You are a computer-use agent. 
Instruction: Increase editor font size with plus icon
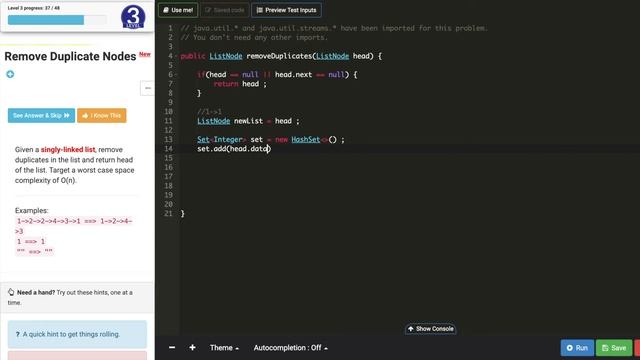(192, 347)
